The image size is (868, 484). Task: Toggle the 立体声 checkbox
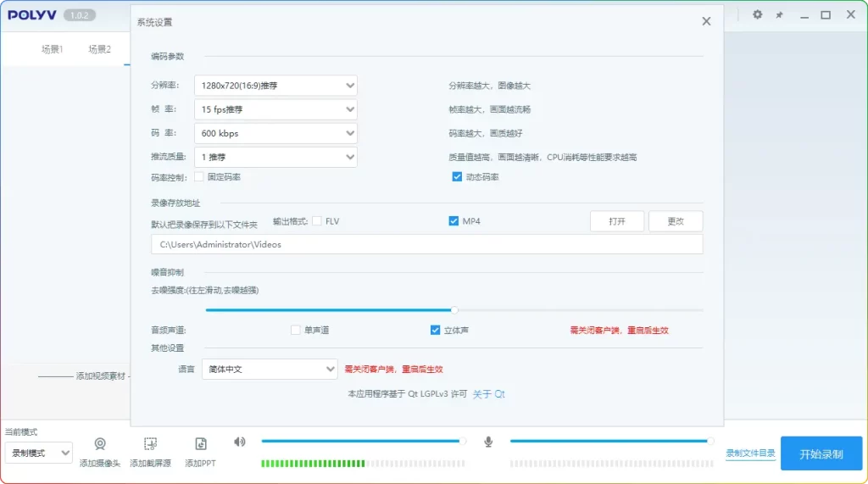pyautogui.click(x=435, y=330)
